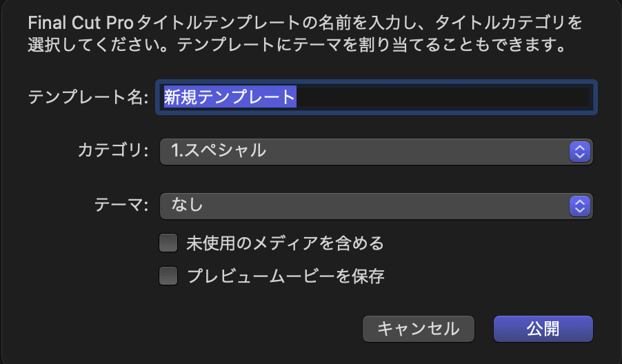
Task: Click the カテゴリ popup chevron arrows icon
Action: tap(580, 151)
